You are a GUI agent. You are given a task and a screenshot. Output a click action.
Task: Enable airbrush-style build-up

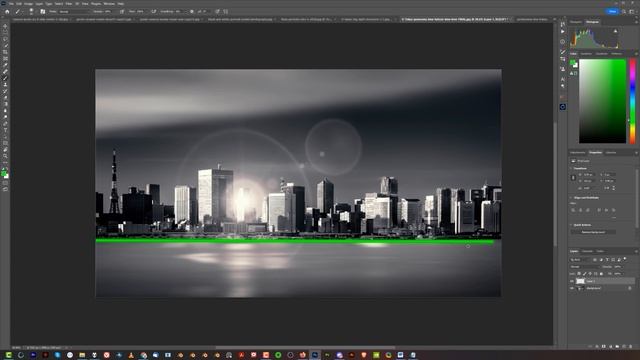point(153,11)
